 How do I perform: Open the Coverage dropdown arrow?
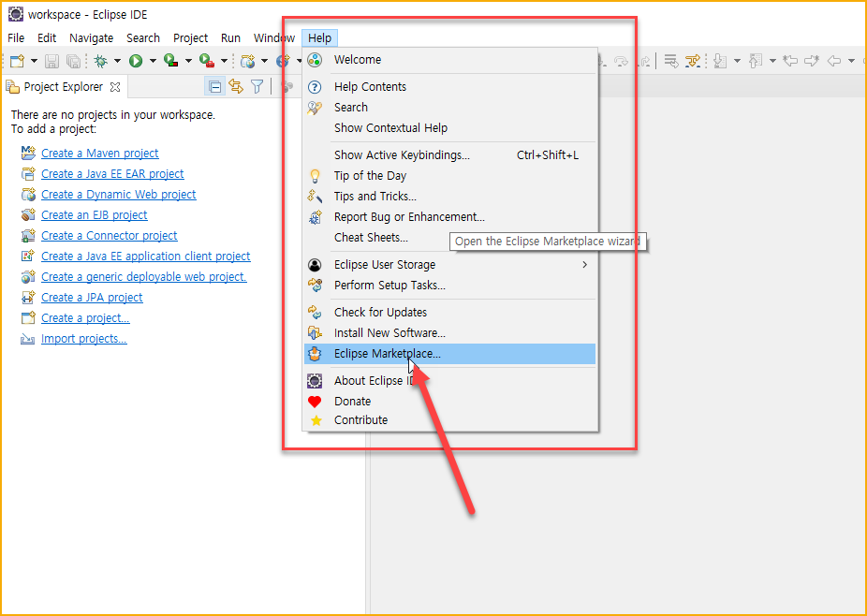(x=188, y=61)
